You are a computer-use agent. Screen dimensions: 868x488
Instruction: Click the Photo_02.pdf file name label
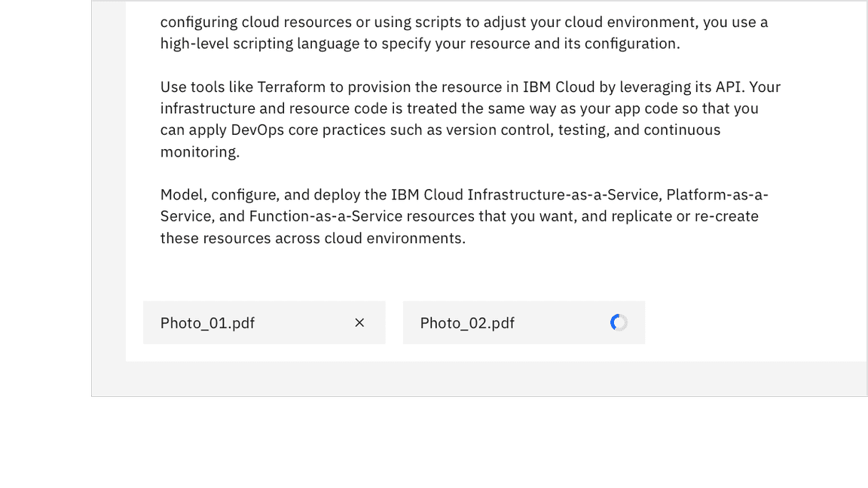coord(467,322)
